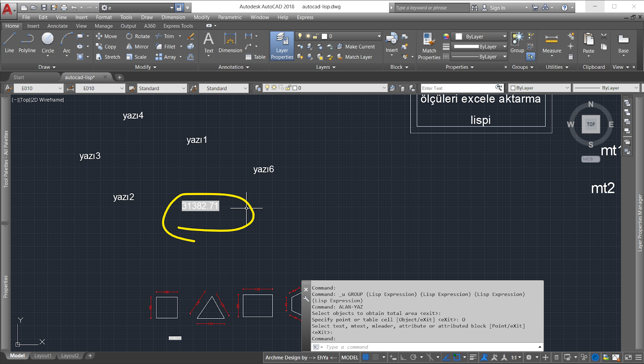Viewport: 644px width, 364px height.
Task: Expand the Draw panel
Action: pos(47,67)
